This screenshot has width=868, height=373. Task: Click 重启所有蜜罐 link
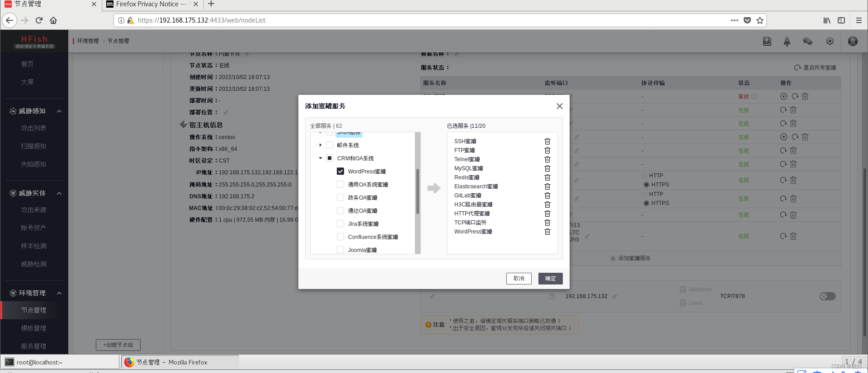(x=815, y=68)
